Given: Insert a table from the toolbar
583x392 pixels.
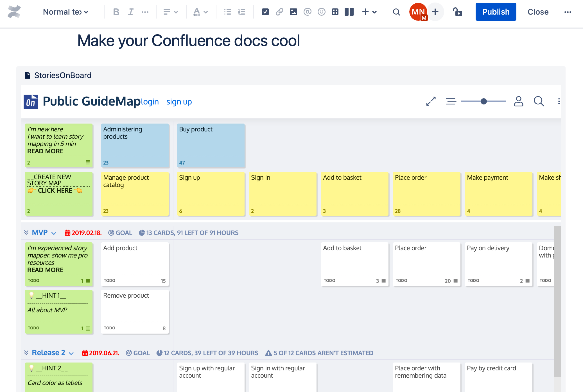Looking at the screenshot, I should point(335,12).
